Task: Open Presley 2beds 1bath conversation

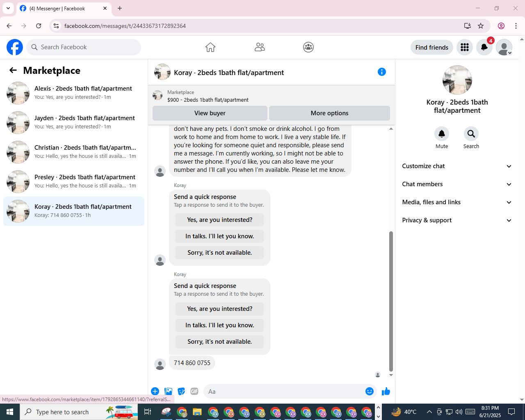Action: (x=74, y=182)
